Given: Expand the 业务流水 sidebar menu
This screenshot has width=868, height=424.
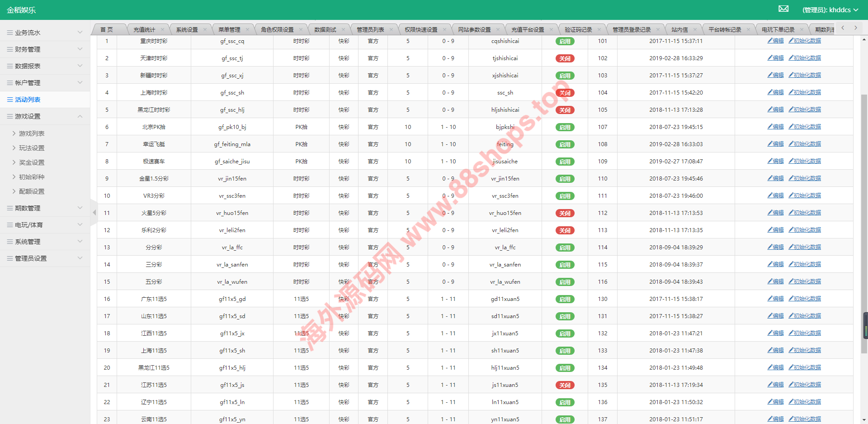Looking at the screenshot, I should [45, 33].
